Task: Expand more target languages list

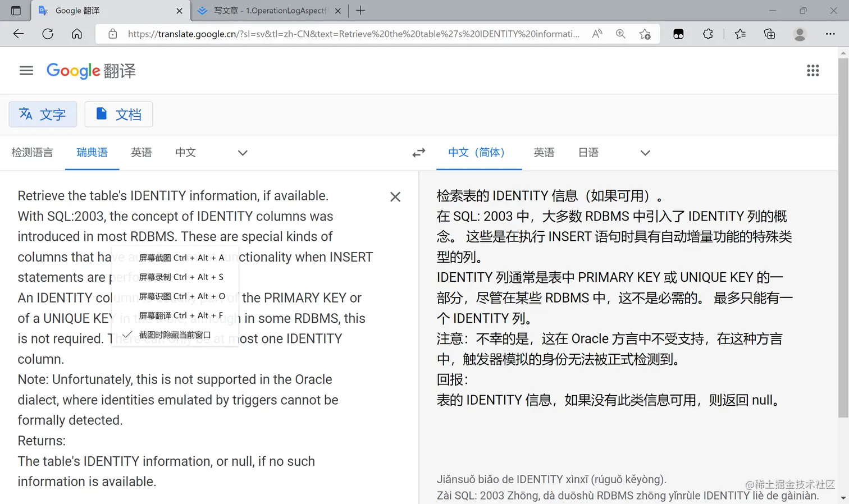Action: pos(645,153)
